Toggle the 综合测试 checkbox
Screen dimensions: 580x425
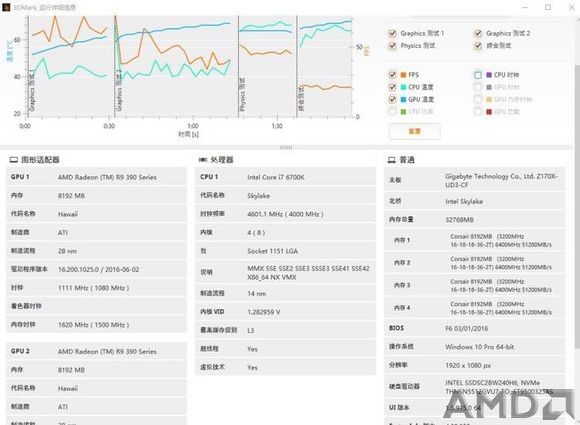coord(478,45)
